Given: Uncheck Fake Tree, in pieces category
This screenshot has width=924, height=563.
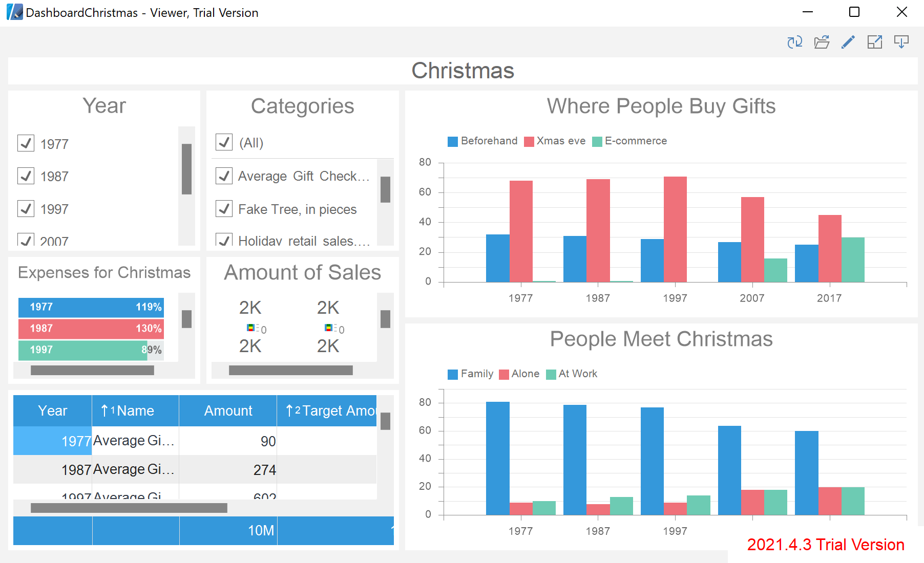Looking at the screenshot, I should 224,208.
